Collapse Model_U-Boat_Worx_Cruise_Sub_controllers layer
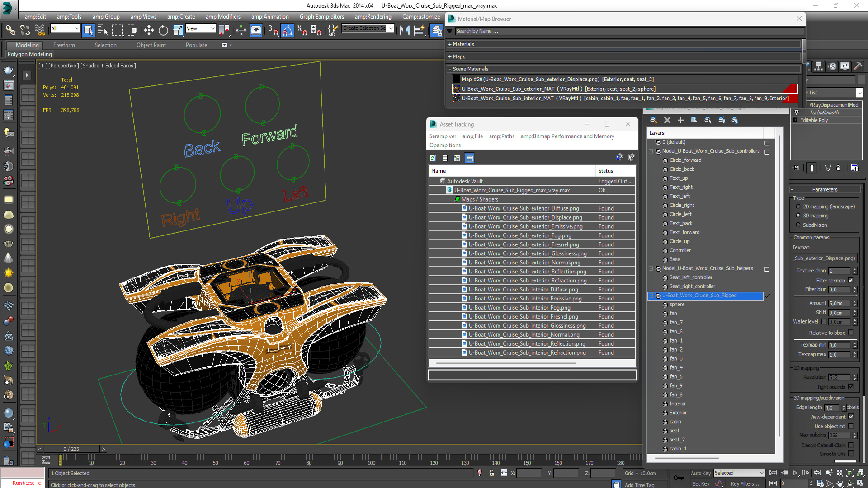This screenshot has height=488, width=868. point(651,151)
